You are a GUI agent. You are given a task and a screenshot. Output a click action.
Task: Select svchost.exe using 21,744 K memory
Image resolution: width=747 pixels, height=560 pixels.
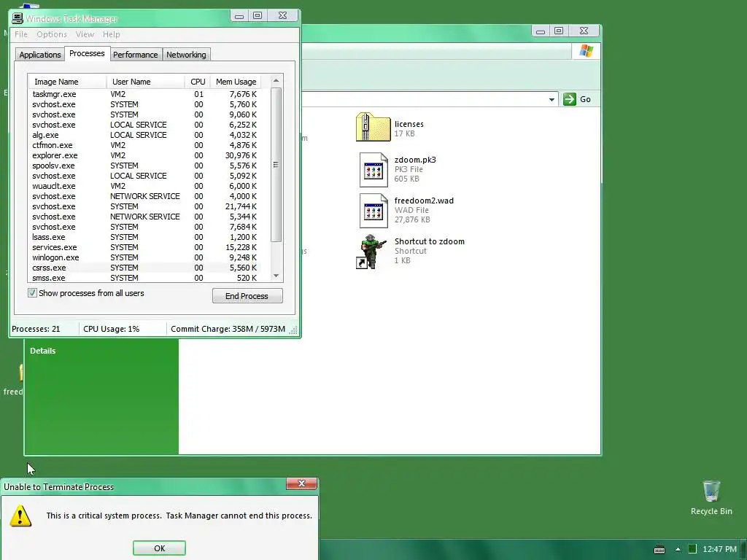click(x=145, y=206)
